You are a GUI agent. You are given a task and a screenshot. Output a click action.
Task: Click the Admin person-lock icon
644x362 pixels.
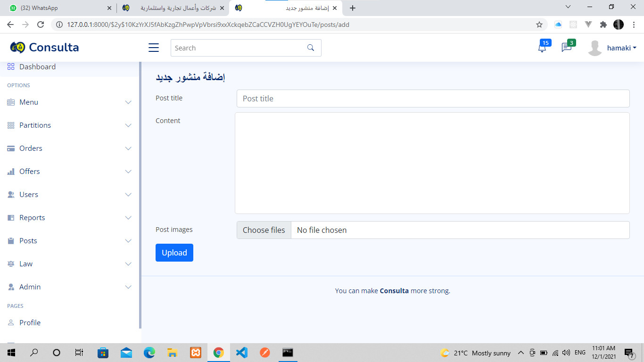click(x=11, y=287)
